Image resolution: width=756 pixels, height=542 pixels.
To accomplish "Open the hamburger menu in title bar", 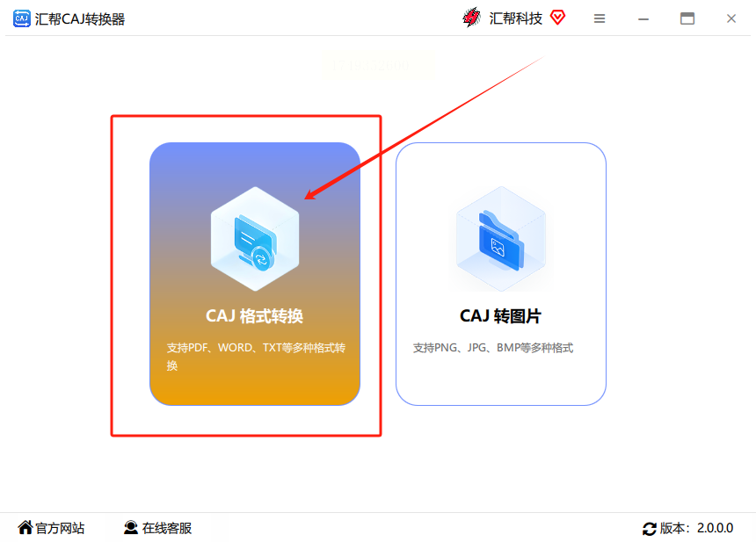I will [x=600, y=18].
